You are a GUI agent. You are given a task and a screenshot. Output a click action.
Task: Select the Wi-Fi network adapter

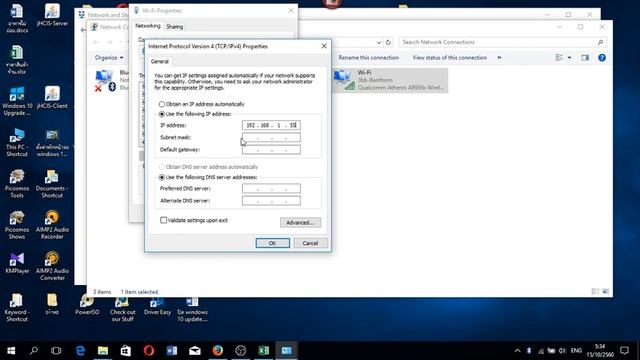pyautogui.click(x=390, y=80)
